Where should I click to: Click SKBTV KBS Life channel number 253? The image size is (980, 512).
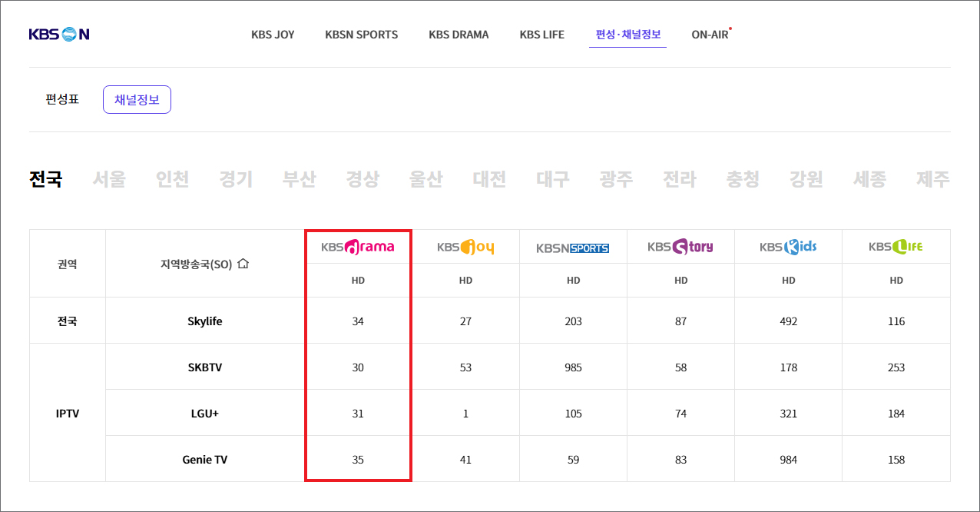point(896,367)
